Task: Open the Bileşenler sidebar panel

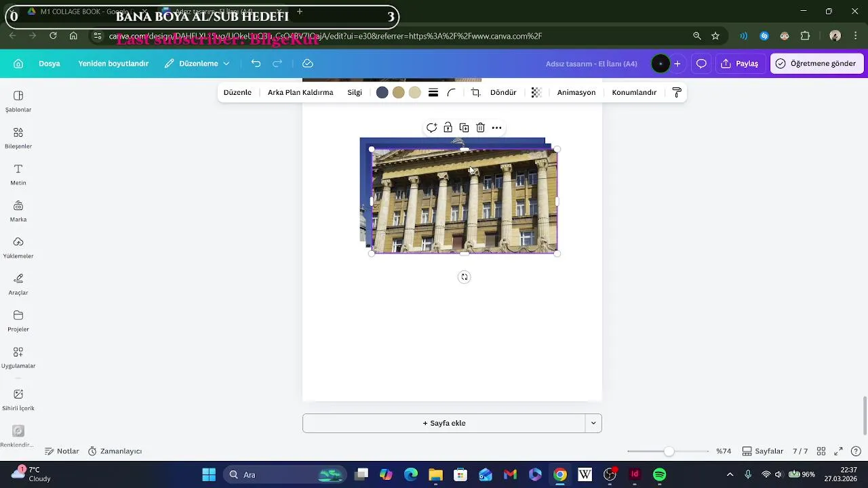Action: [x=18, y=138]
